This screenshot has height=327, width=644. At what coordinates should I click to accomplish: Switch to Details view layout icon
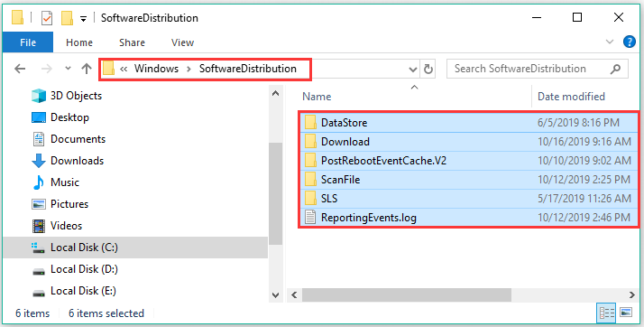point(606,313)
